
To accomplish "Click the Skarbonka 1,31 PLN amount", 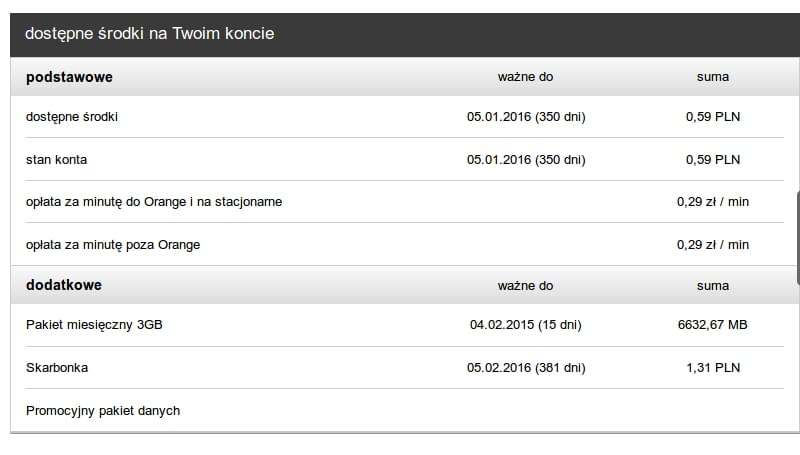I will 713,368.
